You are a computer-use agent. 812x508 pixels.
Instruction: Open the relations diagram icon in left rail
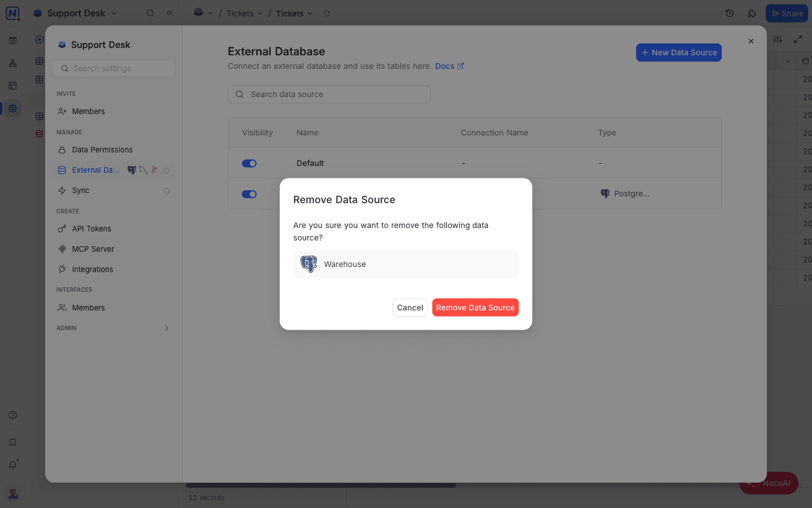tap(12, 63)
